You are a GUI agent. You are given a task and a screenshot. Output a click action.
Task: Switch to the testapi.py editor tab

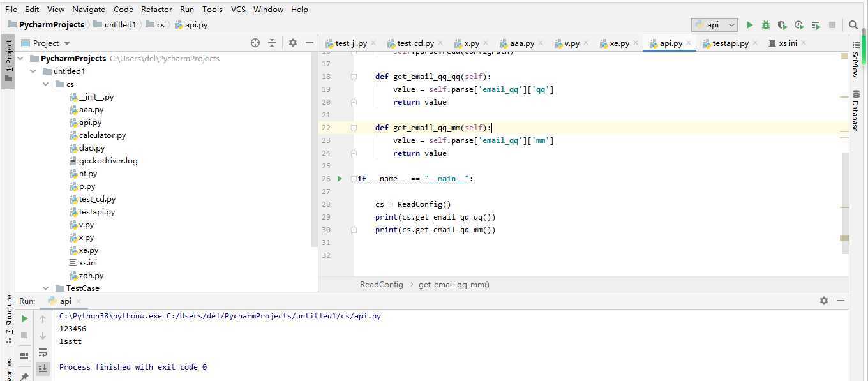(730, 43)
